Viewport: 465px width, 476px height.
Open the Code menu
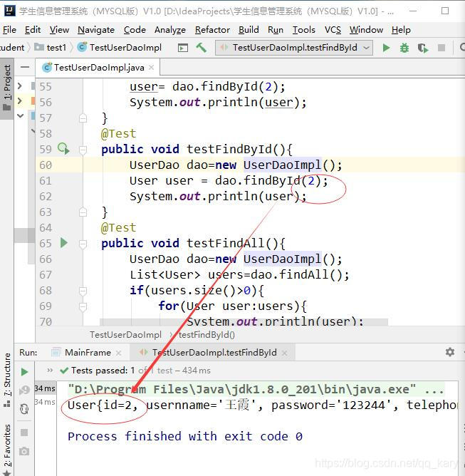135,30
